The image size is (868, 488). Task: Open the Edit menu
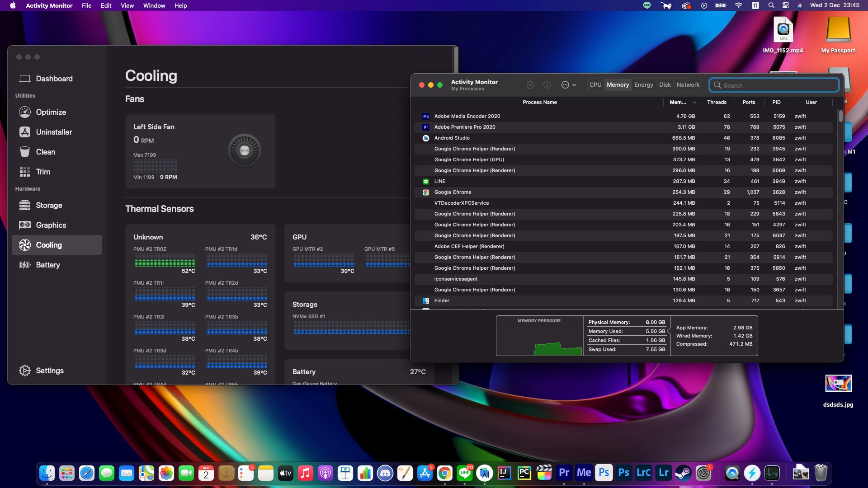pos(106,5)
